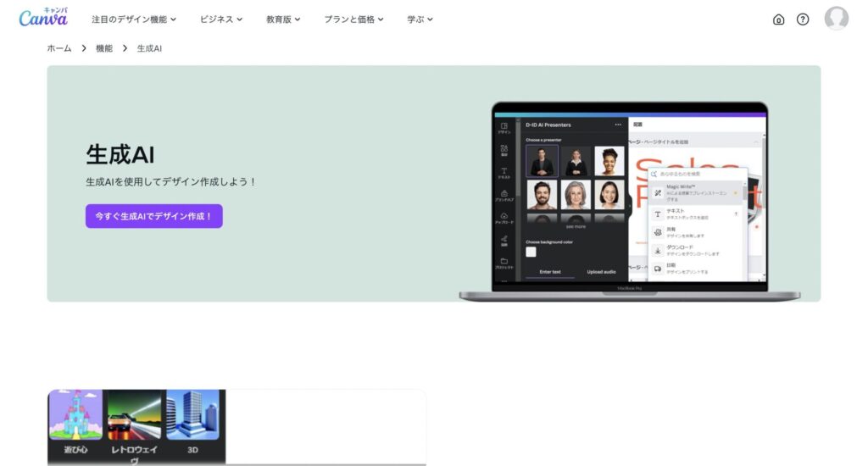Open the home icon in top right

pos(778,20)
